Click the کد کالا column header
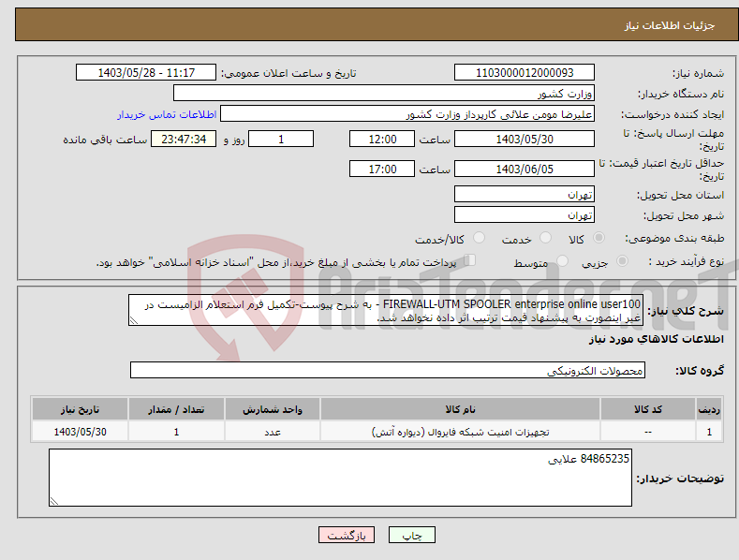 pyautogui.click(x=647, y=409)
